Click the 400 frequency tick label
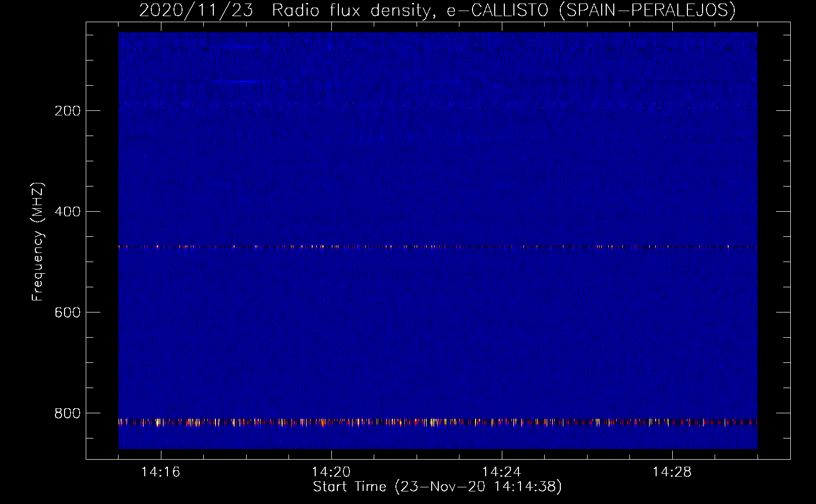 pyautogui.click(x=67, y=212)
